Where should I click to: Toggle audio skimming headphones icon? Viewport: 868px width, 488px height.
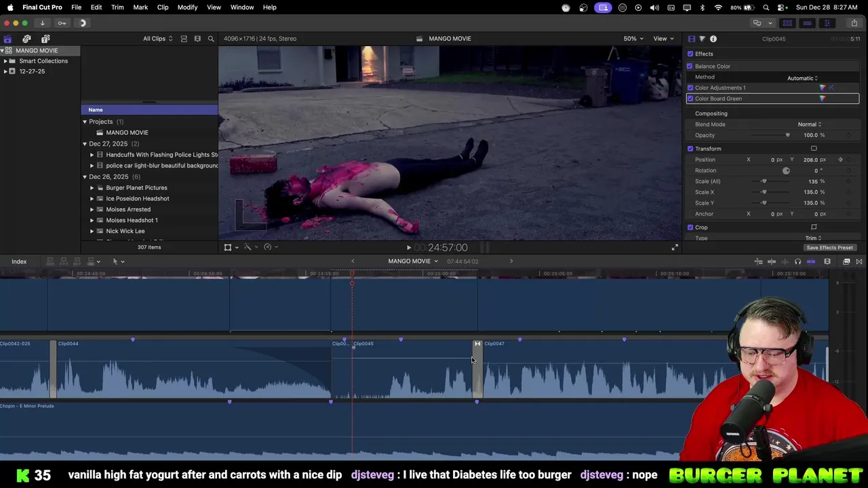click(797, 262)
